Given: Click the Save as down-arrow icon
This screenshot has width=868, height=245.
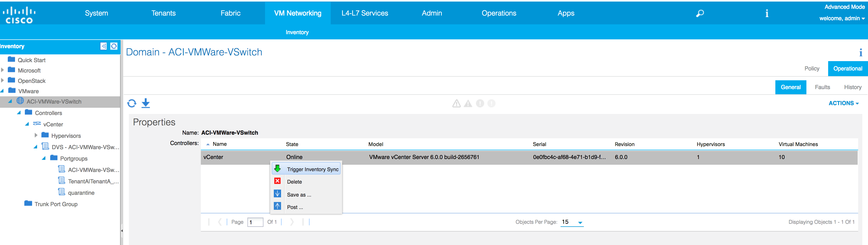Looking at the screenshot, I should click(277, 194).
